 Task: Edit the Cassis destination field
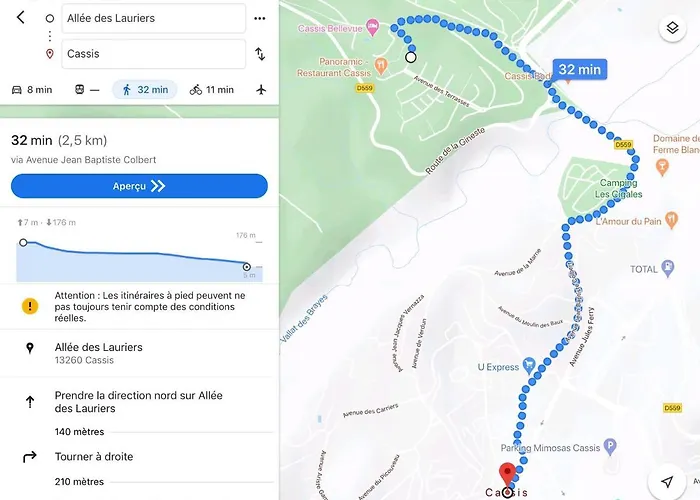click(x=154, y=54)
